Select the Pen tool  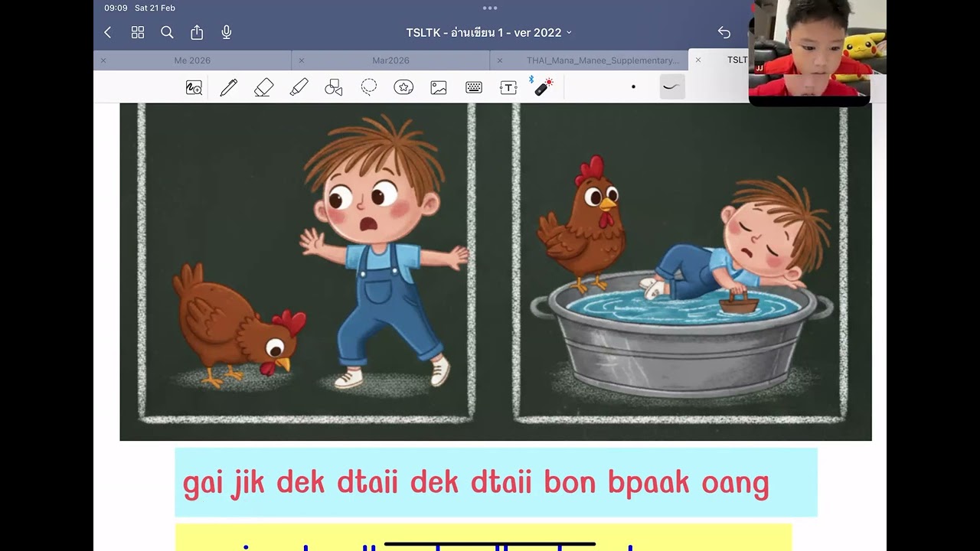tap(228, 87)
